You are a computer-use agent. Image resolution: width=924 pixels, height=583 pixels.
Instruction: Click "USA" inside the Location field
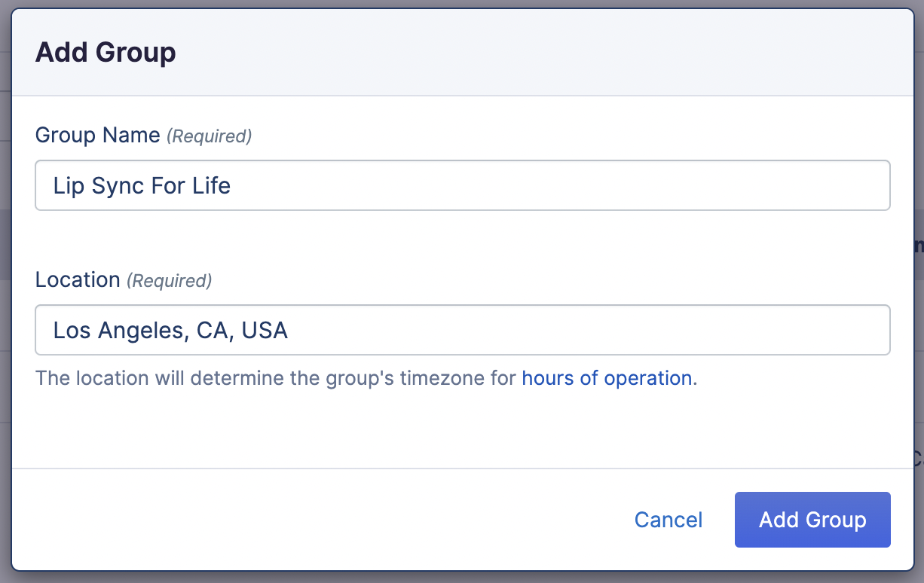pyautogui.click(x=265, y=330)
